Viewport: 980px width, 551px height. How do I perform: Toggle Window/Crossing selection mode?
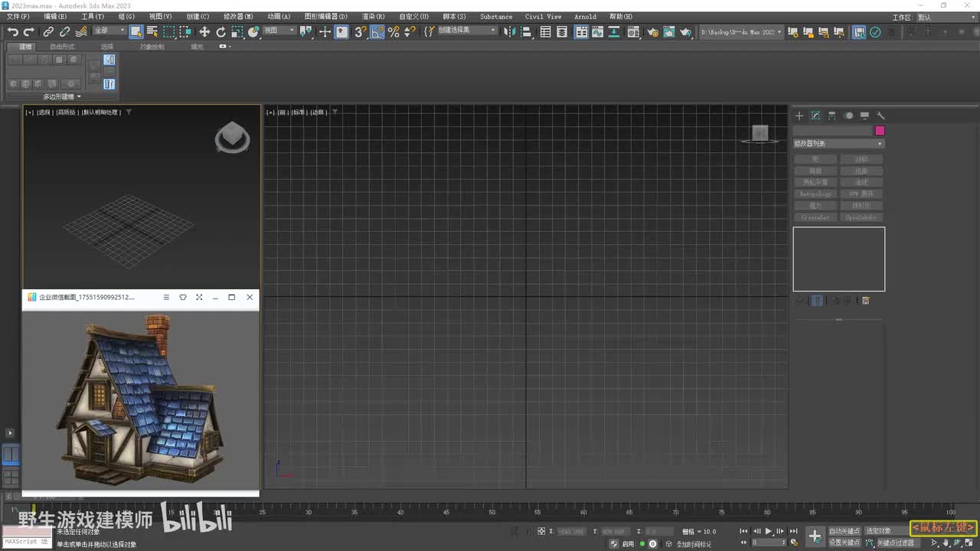point(186,32)
